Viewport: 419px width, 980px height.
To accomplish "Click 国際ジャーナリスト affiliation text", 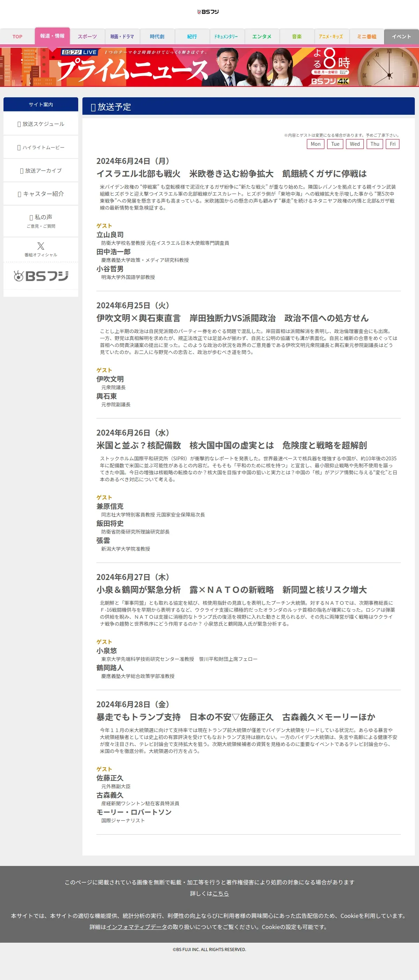I will click(x=123, y=820).
